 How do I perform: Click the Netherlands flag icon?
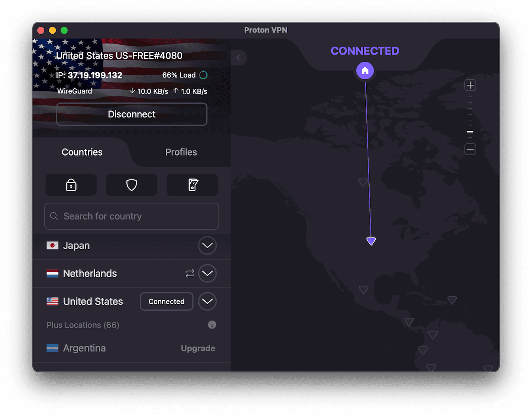pos(52,274)
